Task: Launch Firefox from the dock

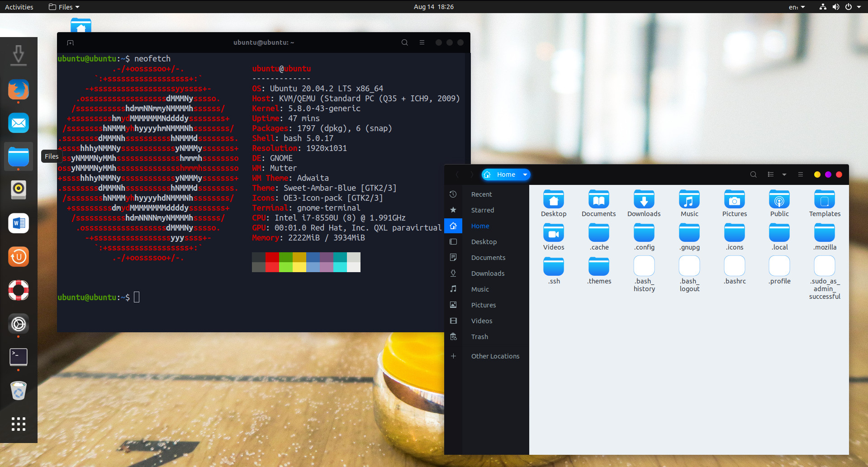Action: point(19,90)
